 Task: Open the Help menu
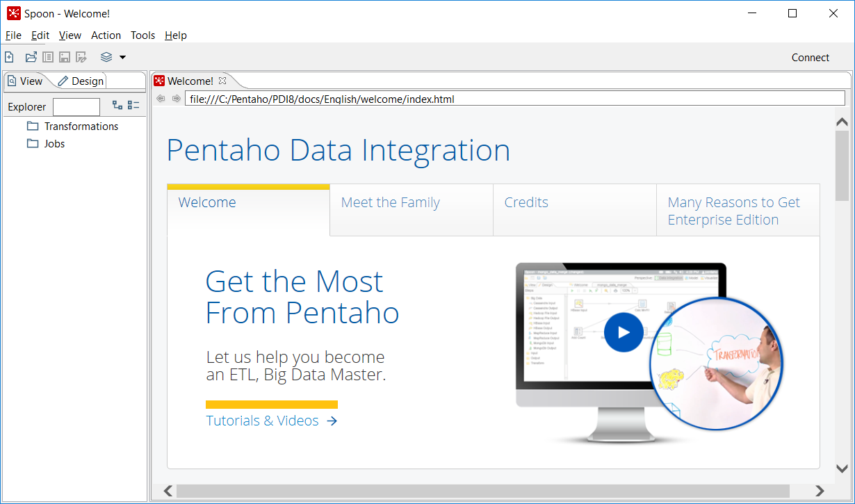(x=176, y=35)
